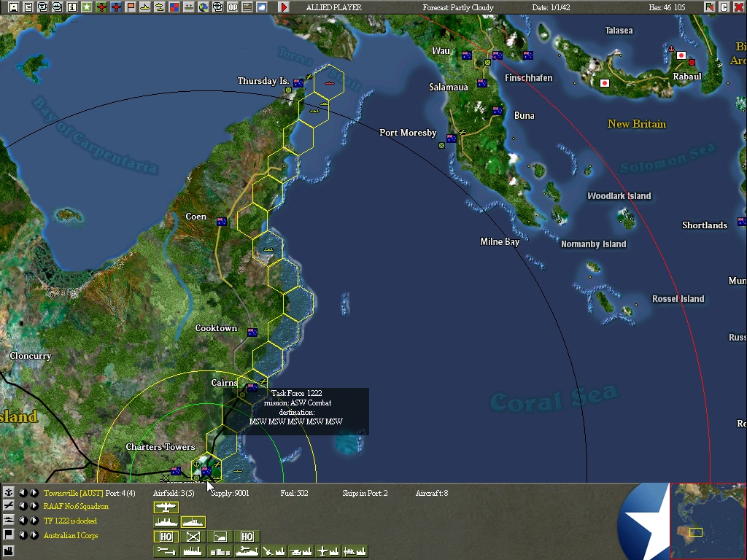Click the 'Airfield: 3 (5)' text
747x560 pixels.
click(x=174, y=493)
